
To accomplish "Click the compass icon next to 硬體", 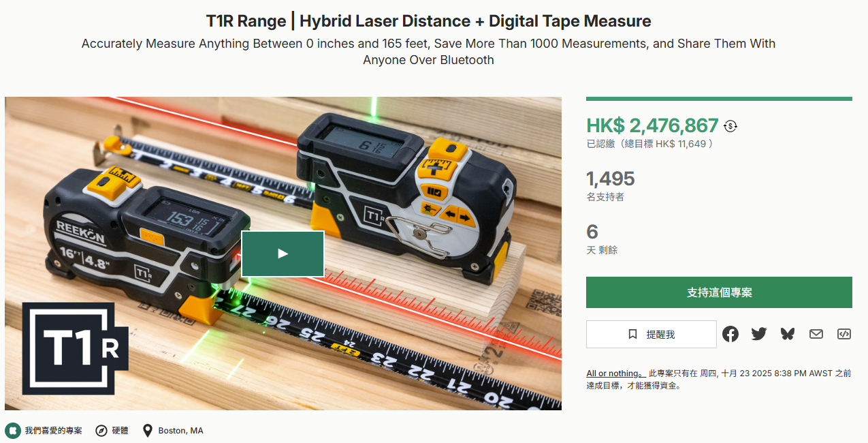I will (x=101, y=431).
